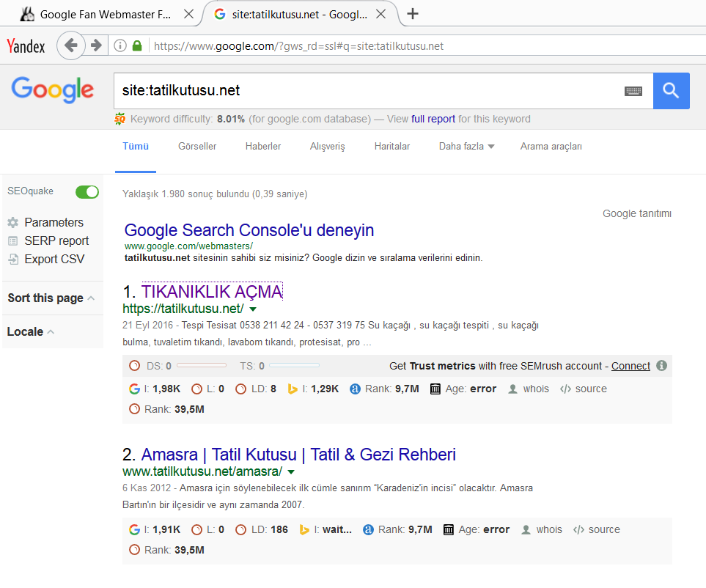Image resolution: width=706 pixels, height=588 pixels.
Task: Open dropdown arrow next to https://tatilkutusu.net/
Action: click(x=253, y=309)
